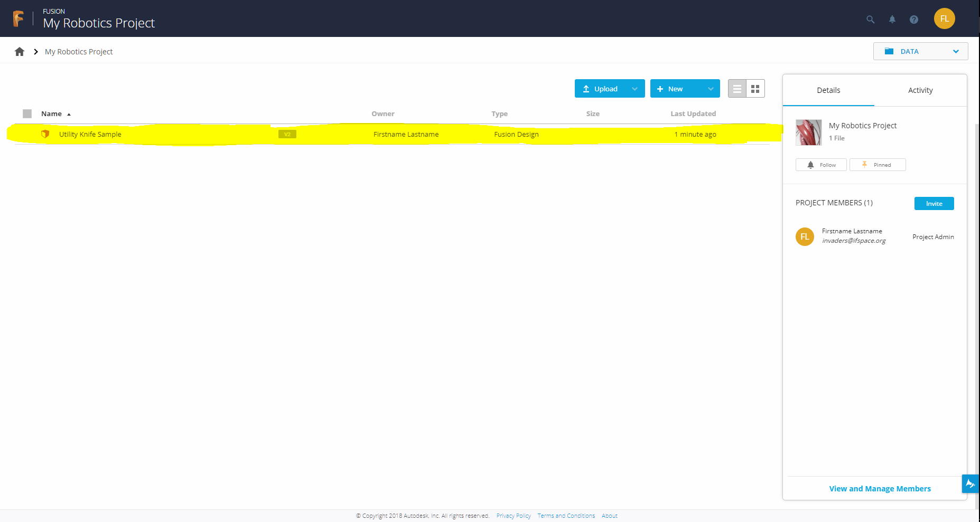Expand the Upload dropdown arrow
This screenshot has height=522, width=980.
click(x=634, y=89)
